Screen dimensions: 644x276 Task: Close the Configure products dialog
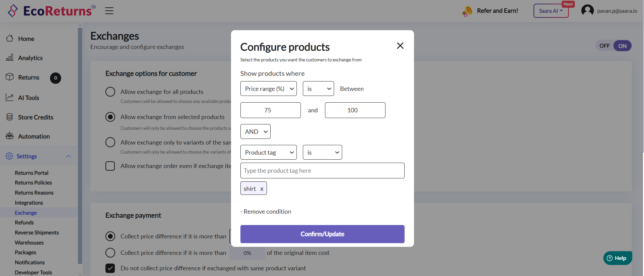pyautogui.click(x=400, y=46)
